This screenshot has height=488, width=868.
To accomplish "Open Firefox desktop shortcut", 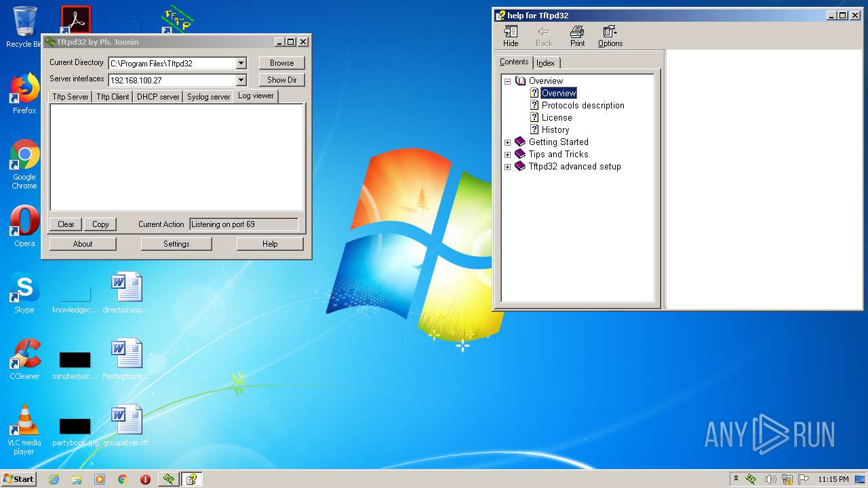I will [24, 94].
